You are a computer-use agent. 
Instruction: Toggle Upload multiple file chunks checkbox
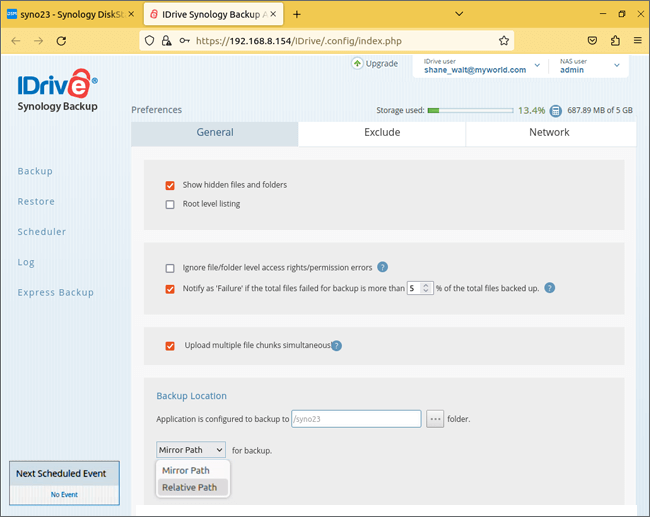170,346
